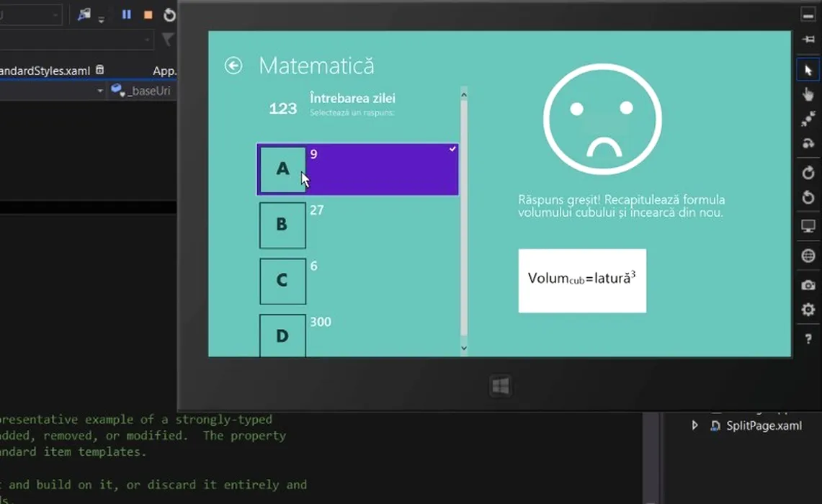Change simulator screen resolution via monitor icon

[x=808, y=227]
